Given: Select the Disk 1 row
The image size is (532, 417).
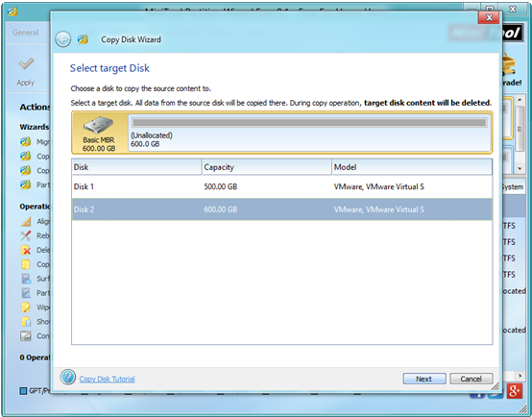Looking at the screenshot, I should (281, 186).
